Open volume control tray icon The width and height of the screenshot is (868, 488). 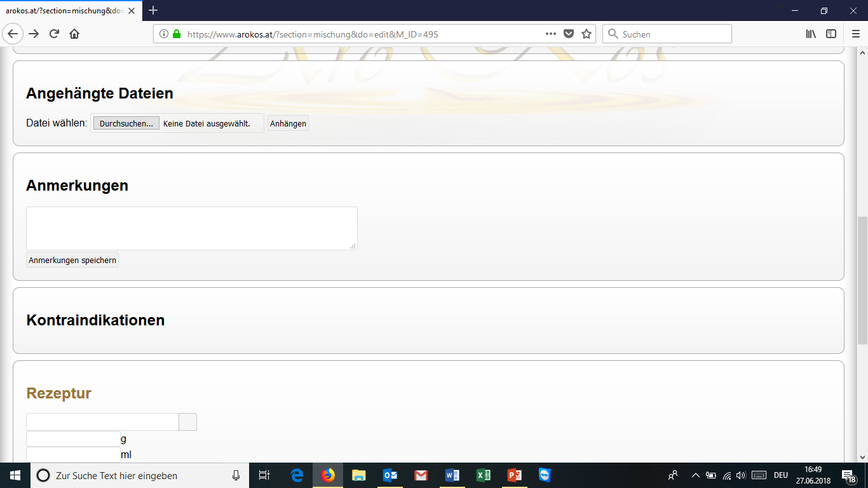(x=741, y=475)
